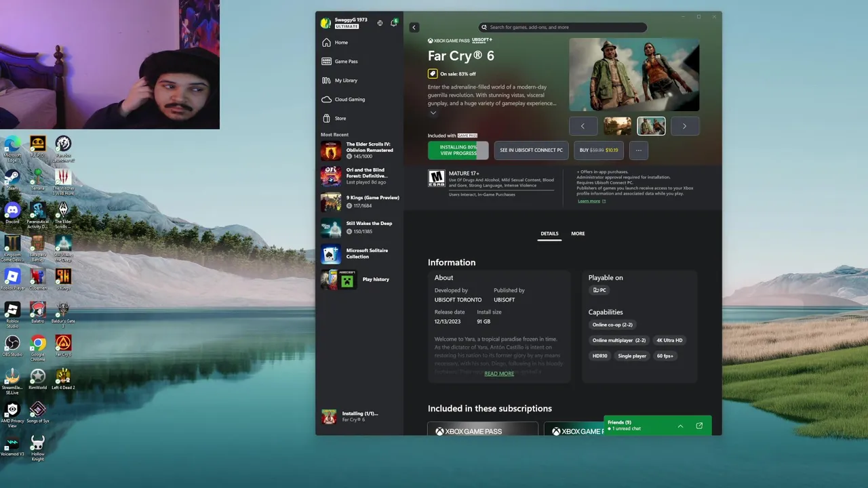Open the Steam desktop icon

point(12,180)
